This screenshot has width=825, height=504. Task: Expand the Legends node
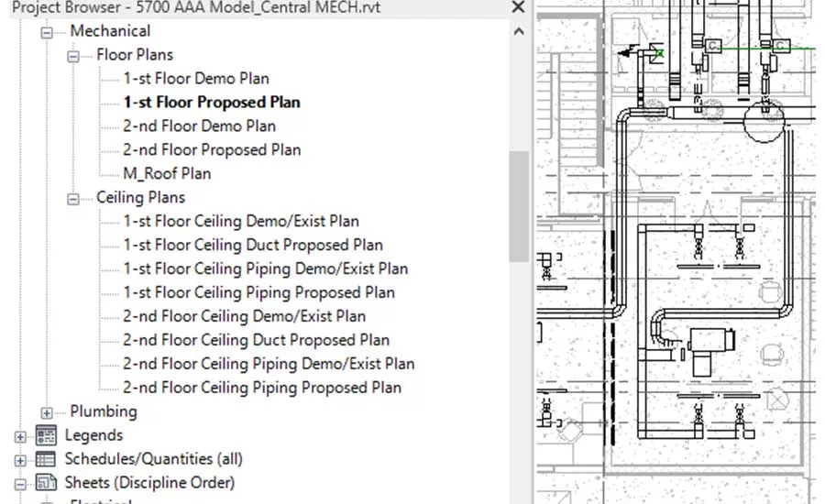point(20,437)
